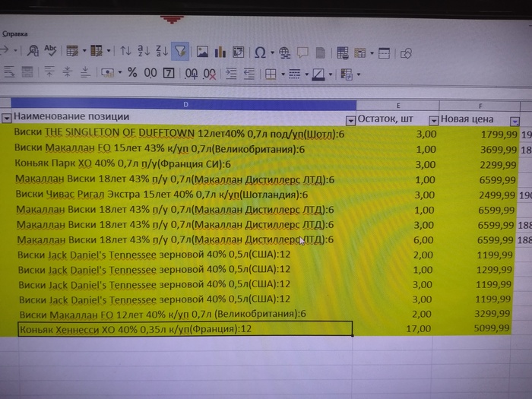Insert a comment
Screen dimensions: 532x399
(x=302, y=52)
